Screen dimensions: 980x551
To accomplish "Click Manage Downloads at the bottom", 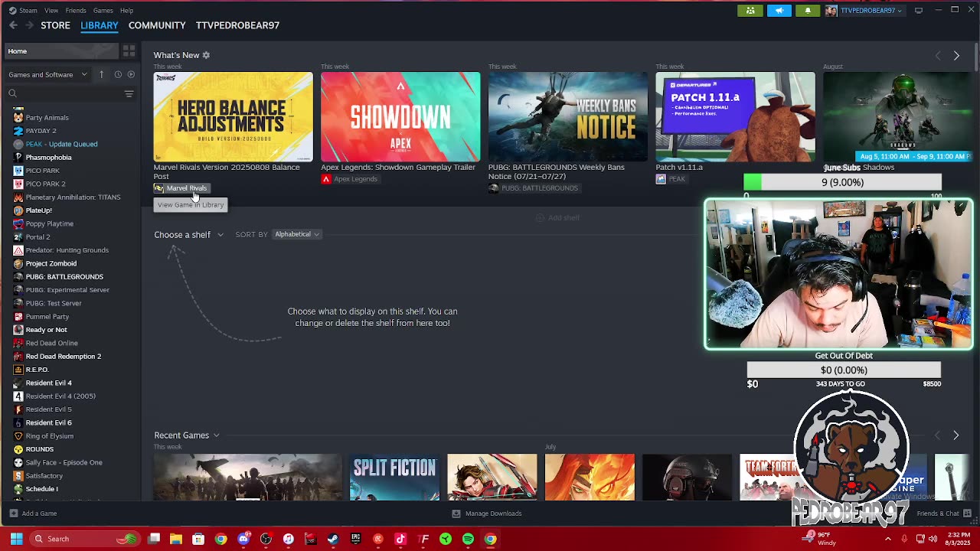I will tap(487, 514).
